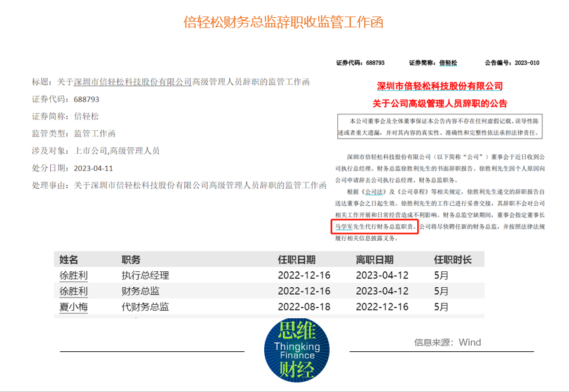Click the 徐胜利 name link in the 执行总经理 row
The image size is (569, 392).
(x=74, y=276)
